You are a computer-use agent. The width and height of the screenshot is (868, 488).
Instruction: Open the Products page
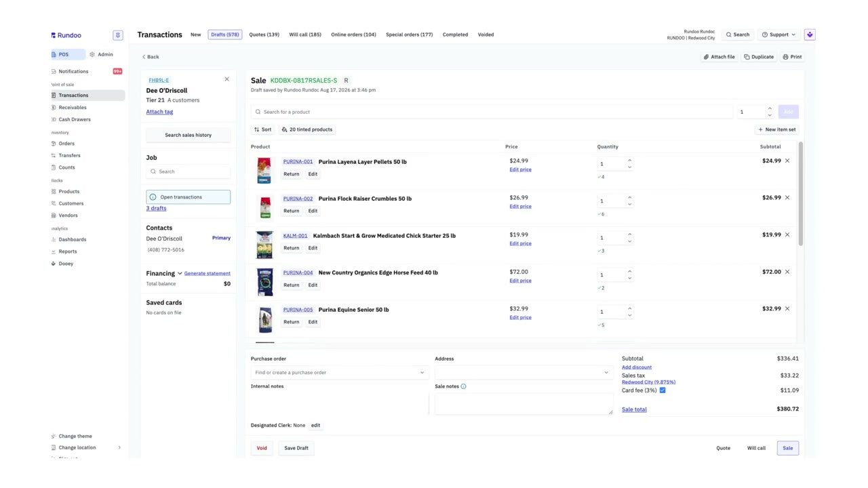pos(68,192)
